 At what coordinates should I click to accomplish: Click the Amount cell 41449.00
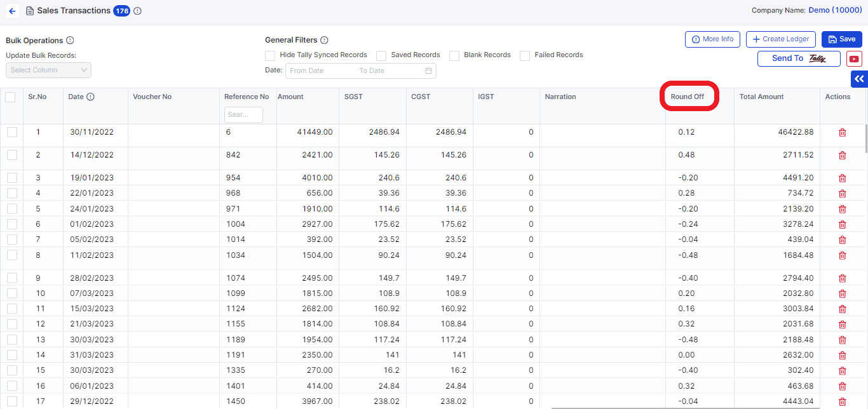click(315, 132)
